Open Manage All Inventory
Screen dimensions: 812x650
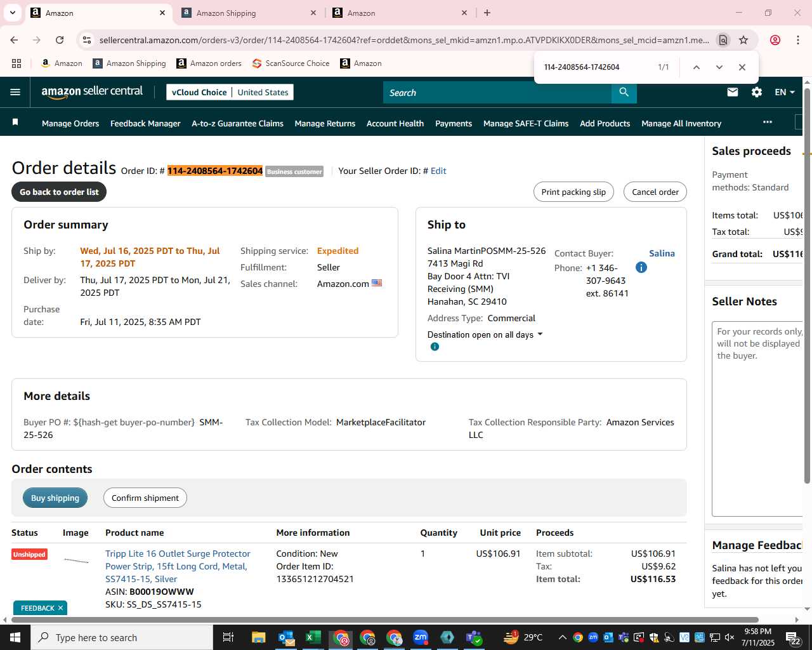point(681,123)
